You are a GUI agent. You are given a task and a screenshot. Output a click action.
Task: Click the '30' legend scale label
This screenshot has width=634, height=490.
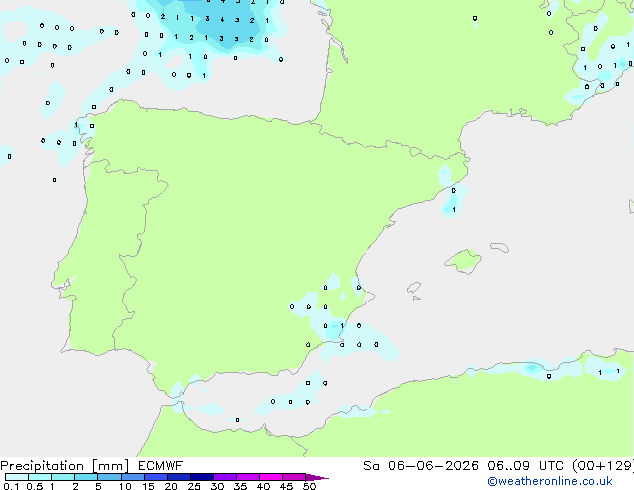coord(217,486)
